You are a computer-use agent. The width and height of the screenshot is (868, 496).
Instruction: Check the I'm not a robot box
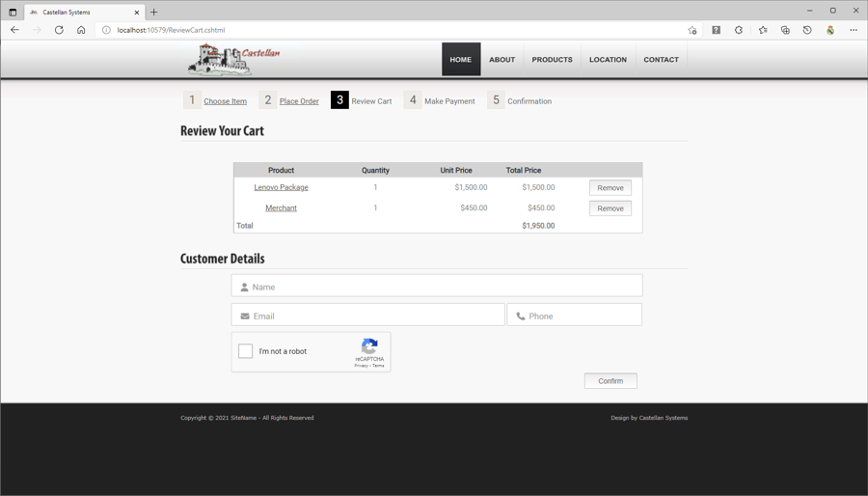[245, 351]
